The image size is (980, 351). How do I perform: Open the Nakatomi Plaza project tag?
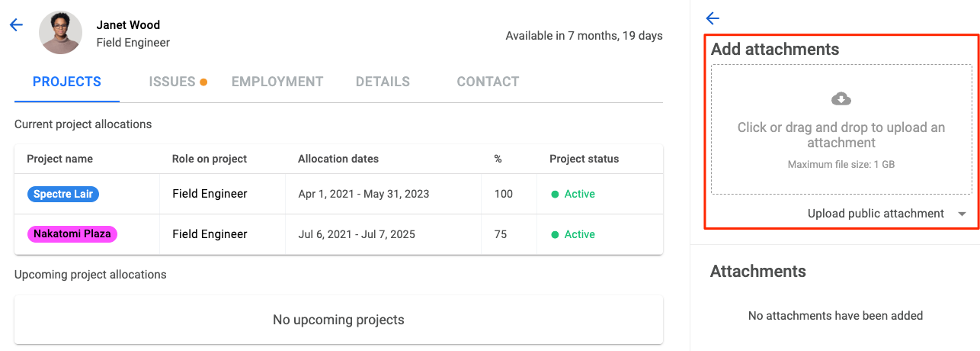pyautogui.click(x=72, y=234)
